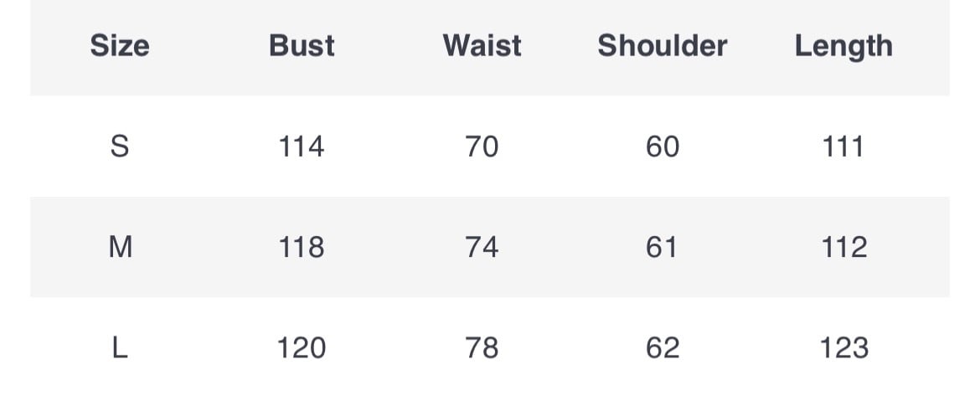Click the Shoulder column header

click(662, 45)
